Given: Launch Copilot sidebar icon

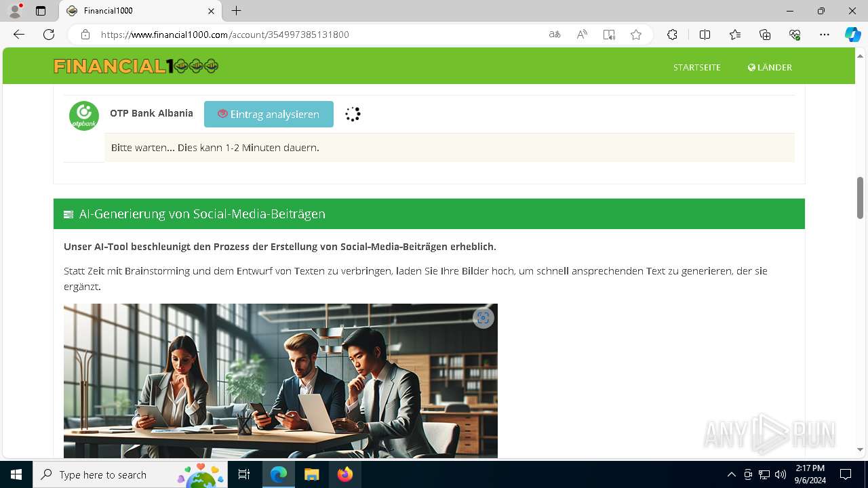Looking at the screenshot, I should coord(853,35).
